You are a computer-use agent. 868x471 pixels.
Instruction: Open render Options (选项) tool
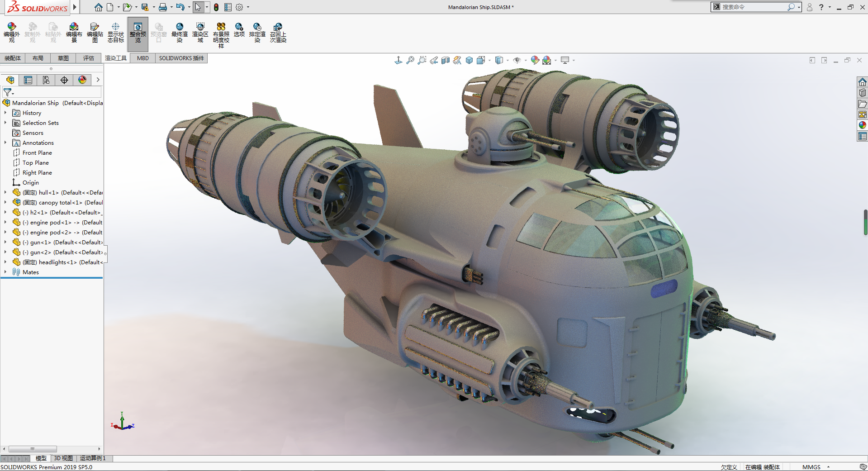pos(239,30)
